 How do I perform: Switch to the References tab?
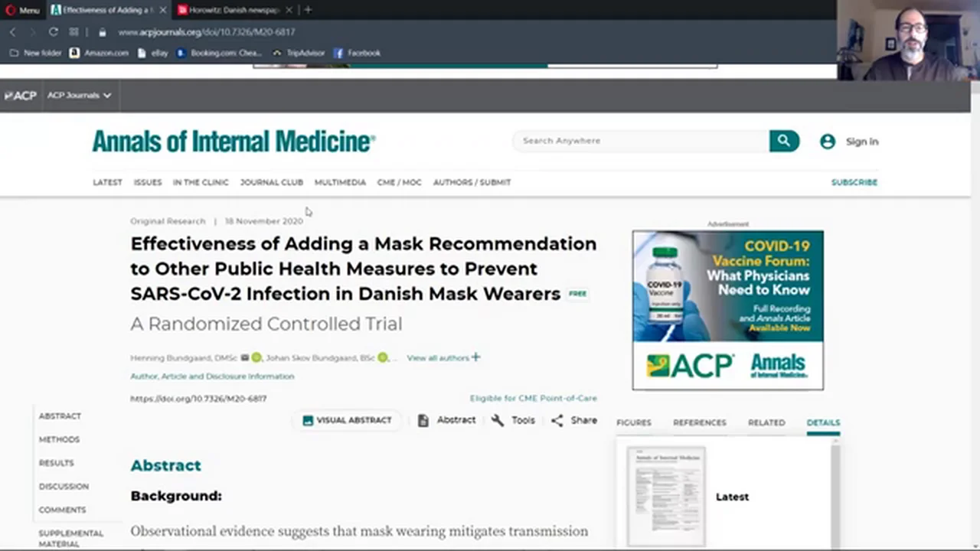pyautogui.click(x=699, y=422)
